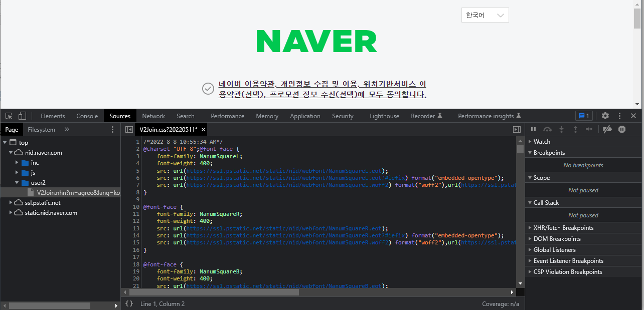The height and width of the screenshot is (310, 644).
Task: Switch to the Elements tab
Action: pyautogui.click(x=53, y=116)
